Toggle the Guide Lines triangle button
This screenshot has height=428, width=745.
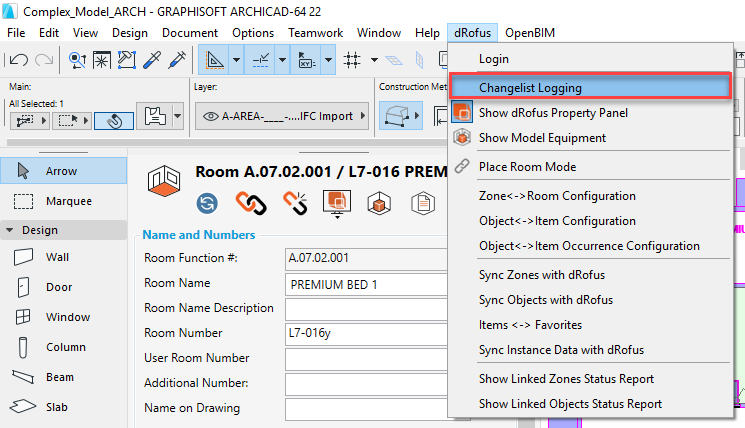pyautogui.click(x=214, y=60)
